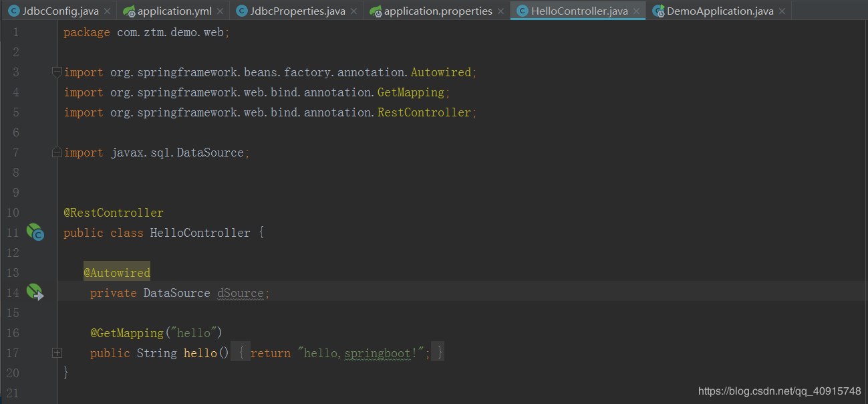Click the "hello,springboot!" return string
The height and width of the screenshot is (404, 868).
click(360, 352)
